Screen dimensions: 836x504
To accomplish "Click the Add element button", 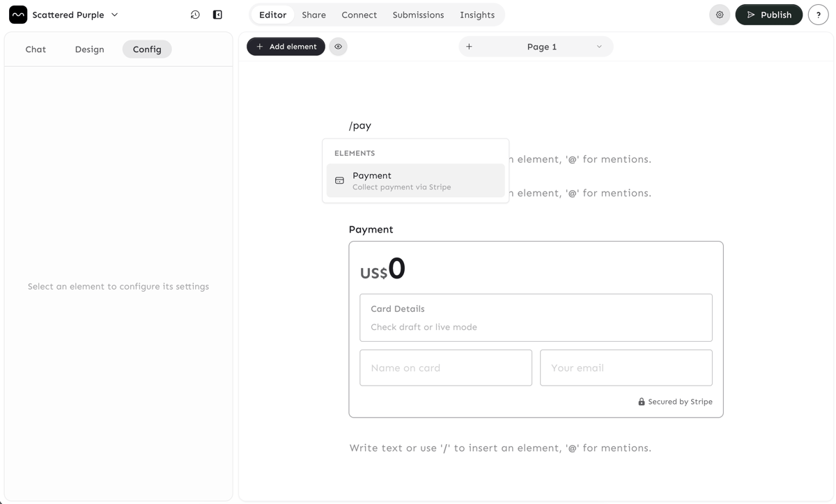I will click(x=286, y=47).
